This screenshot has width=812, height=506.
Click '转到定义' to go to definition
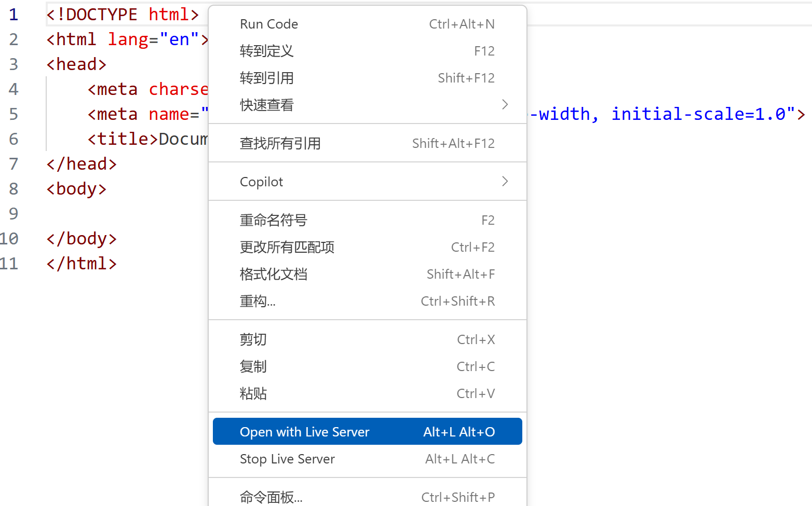pos(266,51)
